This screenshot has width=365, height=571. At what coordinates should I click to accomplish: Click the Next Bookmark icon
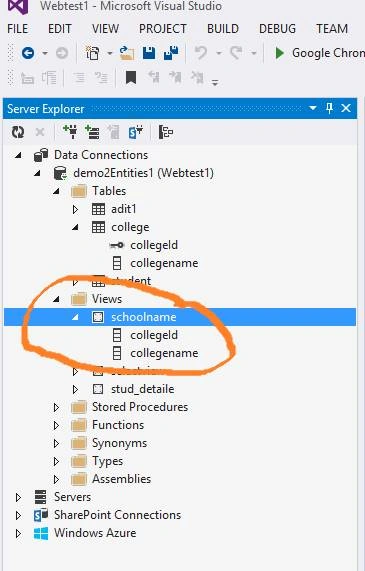coord(175,77)
